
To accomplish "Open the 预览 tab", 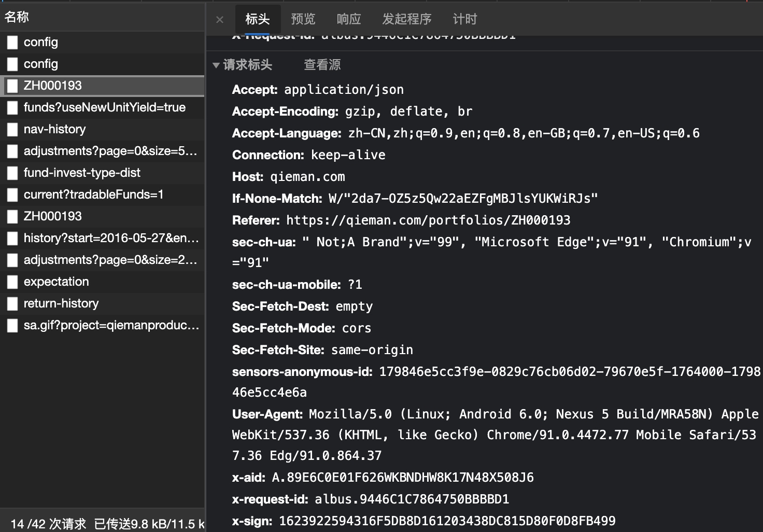I will click(303, 19).
